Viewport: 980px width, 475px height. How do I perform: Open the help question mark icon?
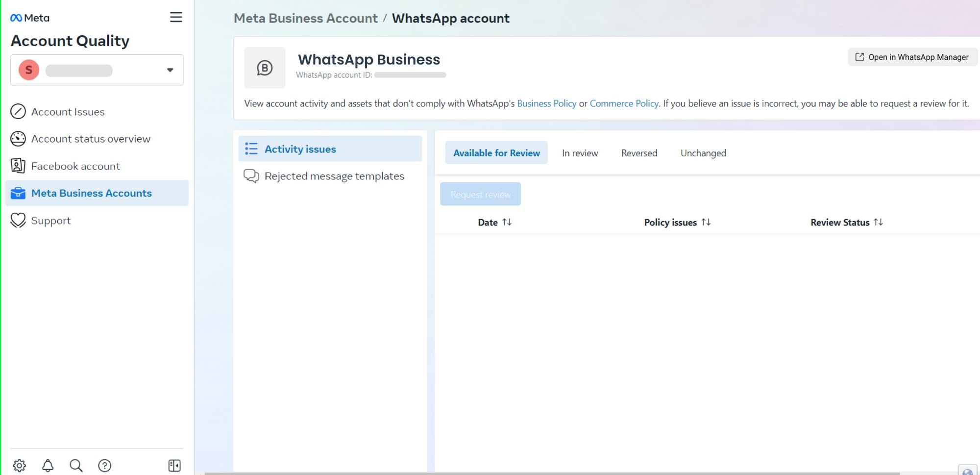[x=104, y=465]
